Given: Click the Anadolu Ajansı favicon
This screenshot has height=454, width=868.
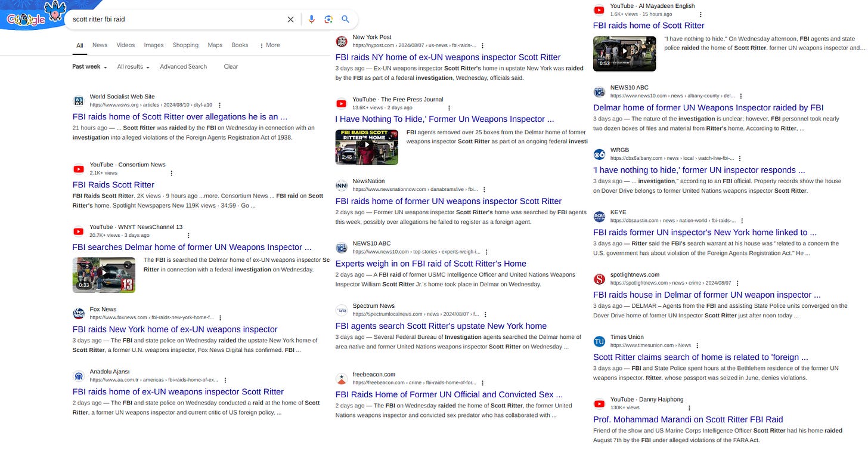Looking at the screenshot, I should (x=79, y=376).
